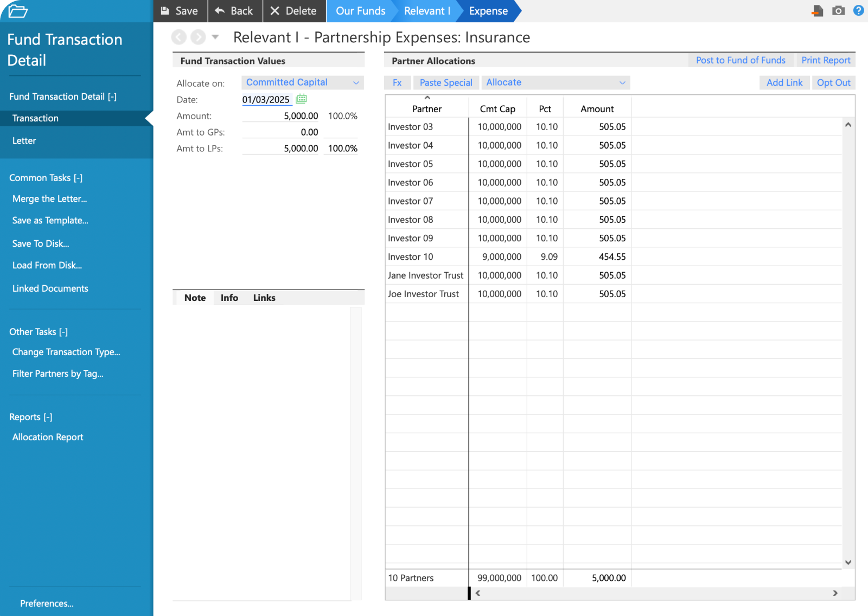Open the record navigation history dropdown arrow
This screenshot has height=616, width=868.
point(215,37)
